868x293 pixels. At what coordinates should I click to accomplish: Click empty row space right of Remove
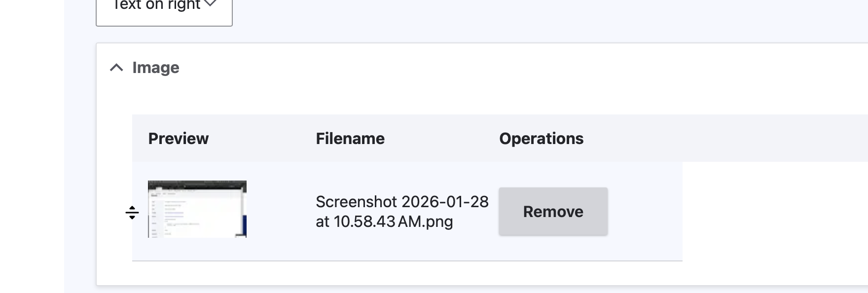tap(645, 212)
